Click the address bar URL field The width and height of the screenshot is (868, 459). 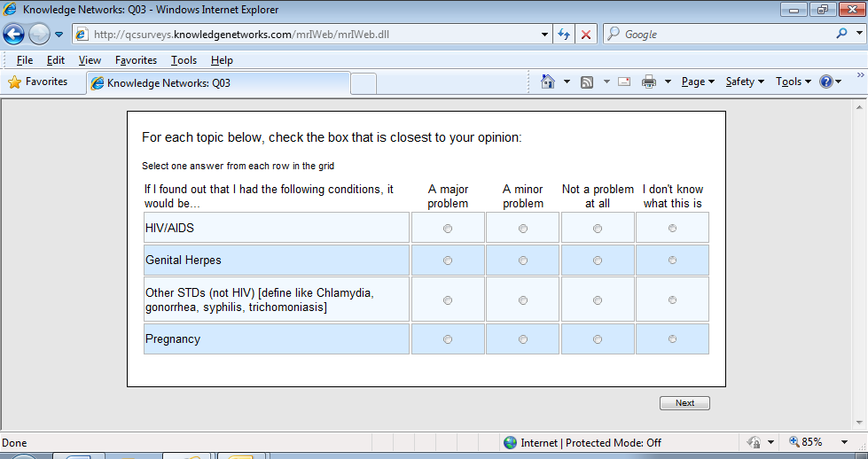point(313,35)
